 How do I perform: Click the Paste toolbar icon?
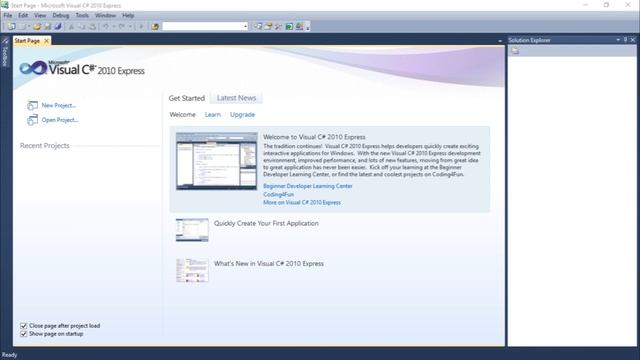click(x=92, y=27)
